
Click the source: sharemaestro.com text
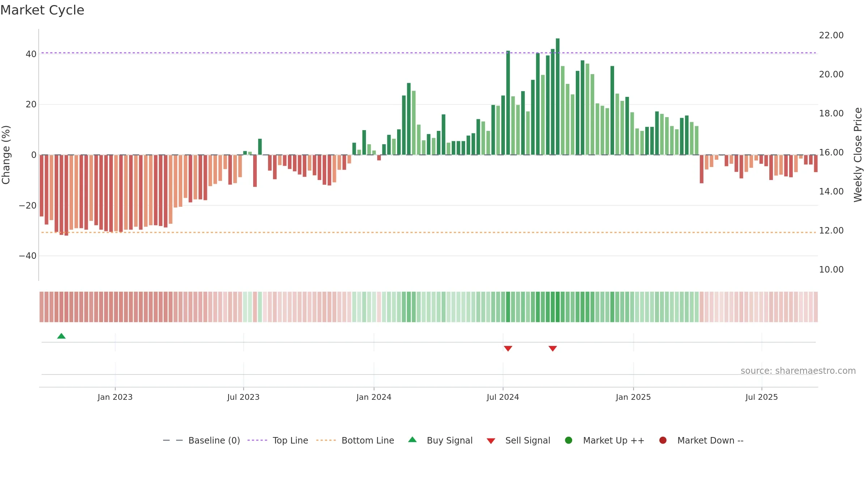coord(798,371)
